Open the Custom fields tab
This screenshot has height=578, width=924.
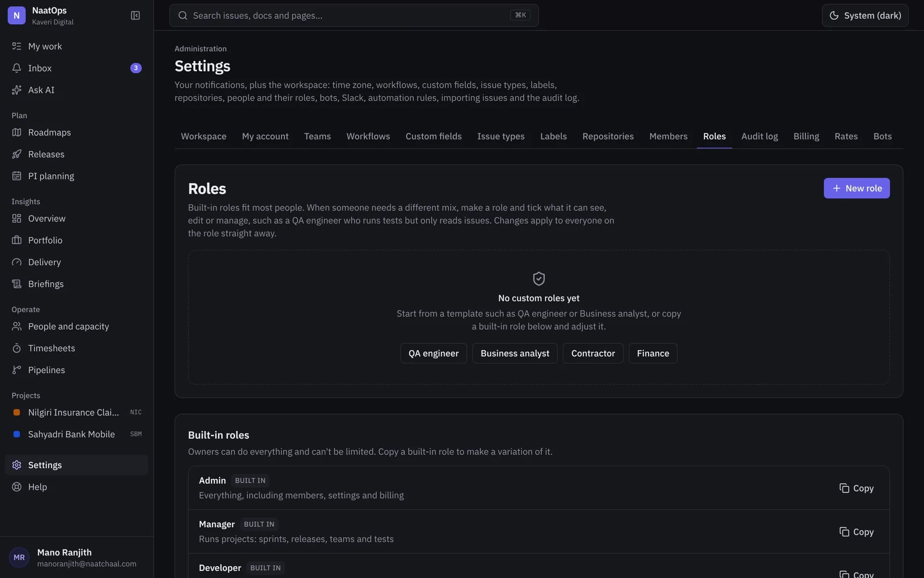(434, 136)
